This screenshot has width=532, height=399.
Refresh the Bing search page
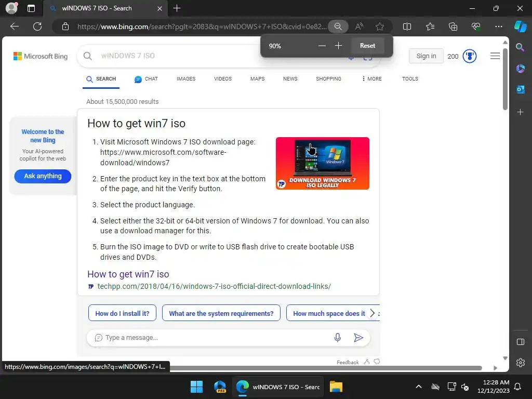click(x=37, y=26)
